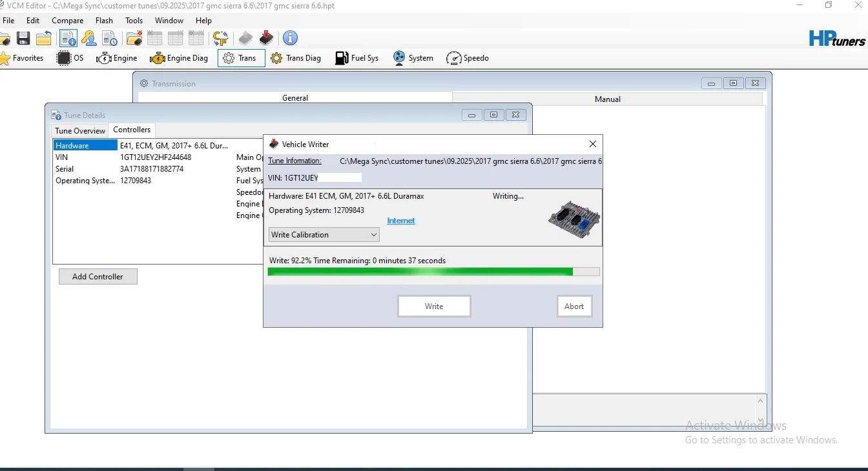Click the blue info circle icon

[x=291, y=38]
